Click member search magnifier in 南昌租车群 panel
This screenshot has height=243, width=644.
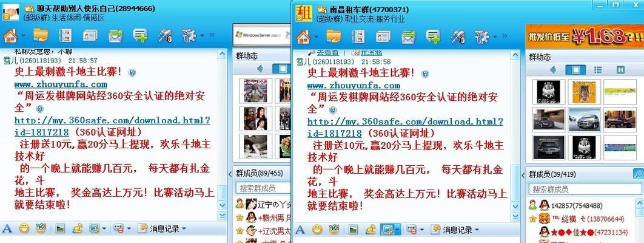639,174
